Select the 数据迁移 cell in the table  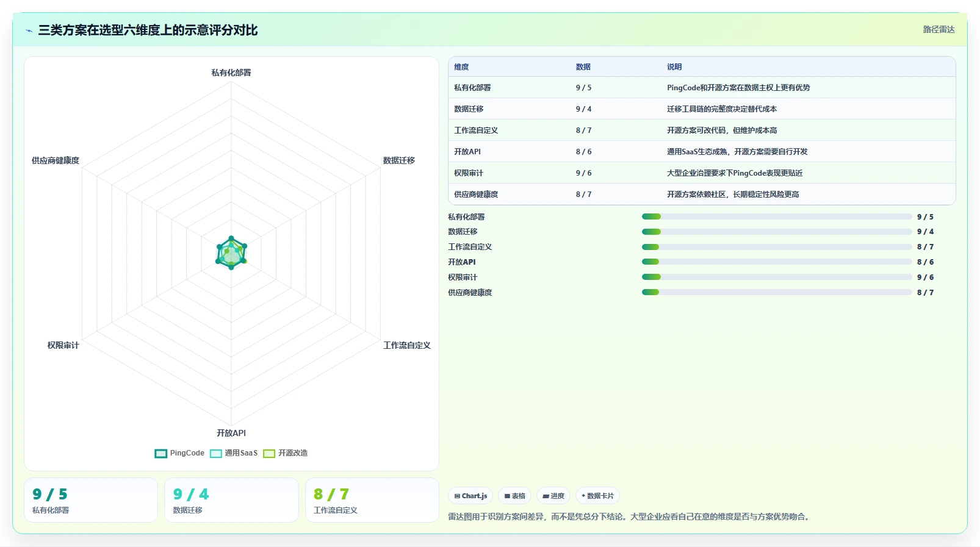(x=469, y=109)
